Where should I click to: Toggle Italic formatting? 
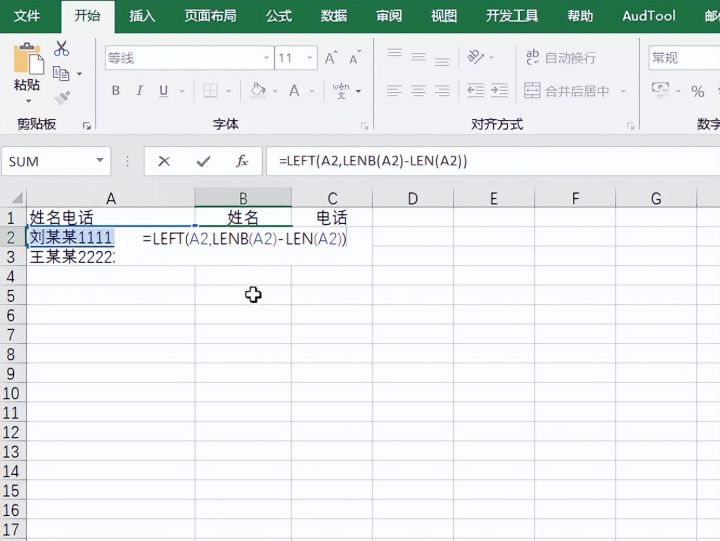click(140, 90)
